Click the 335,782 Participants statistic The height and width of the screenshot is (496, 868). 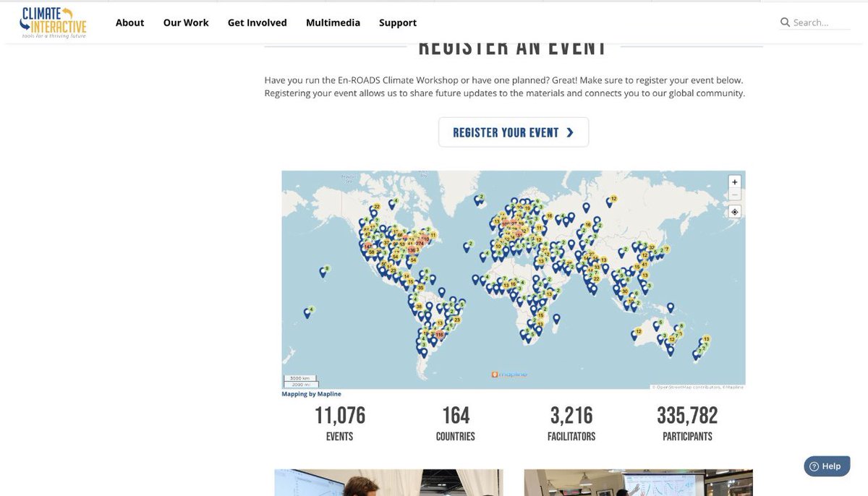coord(687,422)
